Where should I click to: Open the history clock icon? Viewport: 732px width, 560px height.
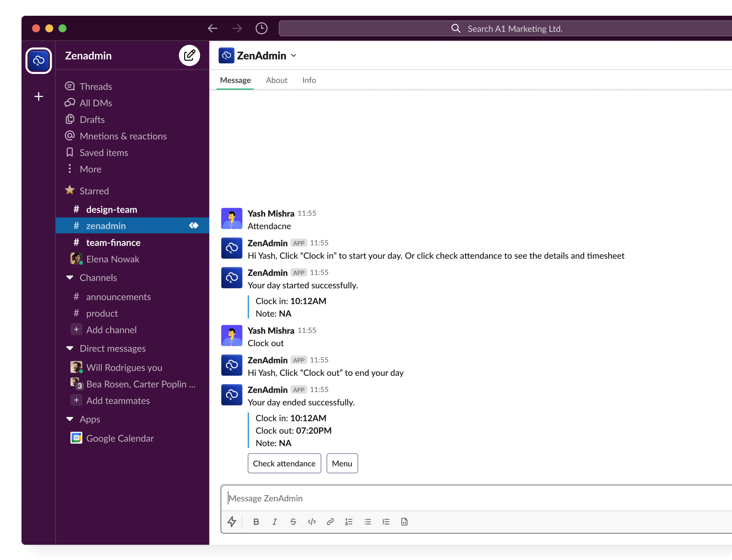pos(261,28)
